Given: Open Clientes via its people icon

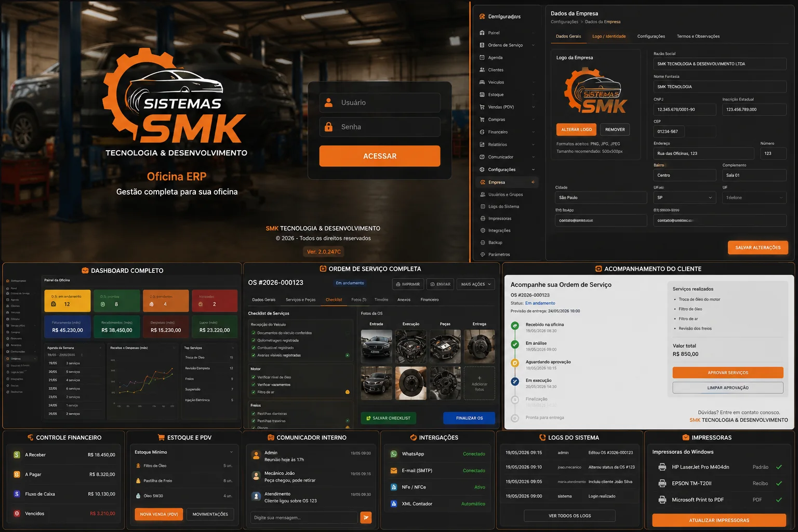Looking at the screenshot, I should coord(482,70).
